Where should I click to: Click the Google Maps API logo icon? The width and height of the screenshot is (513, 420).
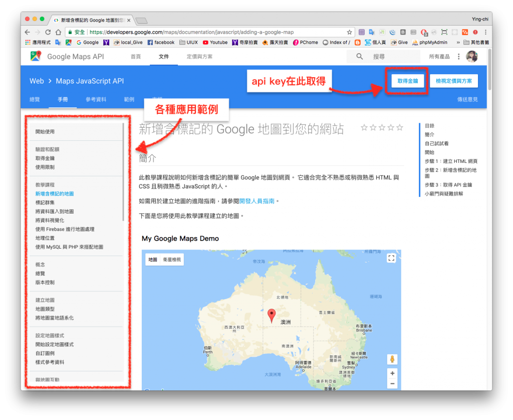(x=36, y=56)
